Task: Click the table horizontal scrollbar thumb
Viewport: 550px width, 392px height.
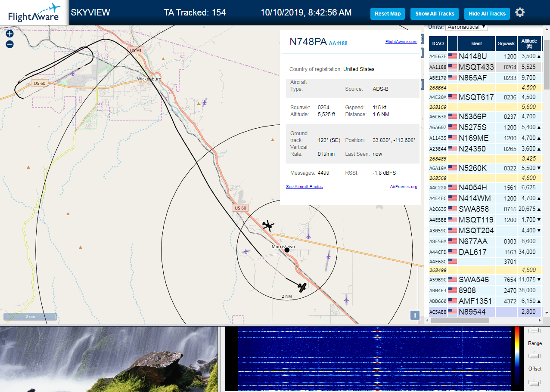Action: 460,321
